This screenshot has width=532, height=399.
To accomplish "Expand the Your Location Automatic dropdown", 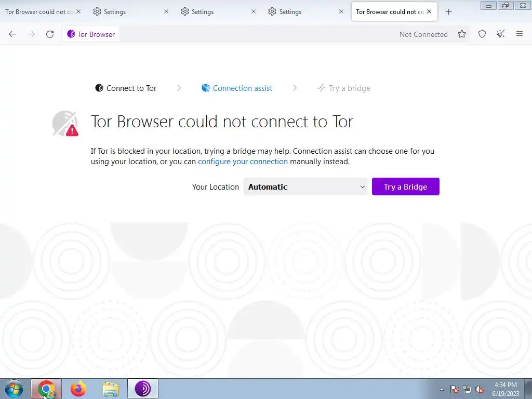I will pyautogui.click(x=305, y=187).
